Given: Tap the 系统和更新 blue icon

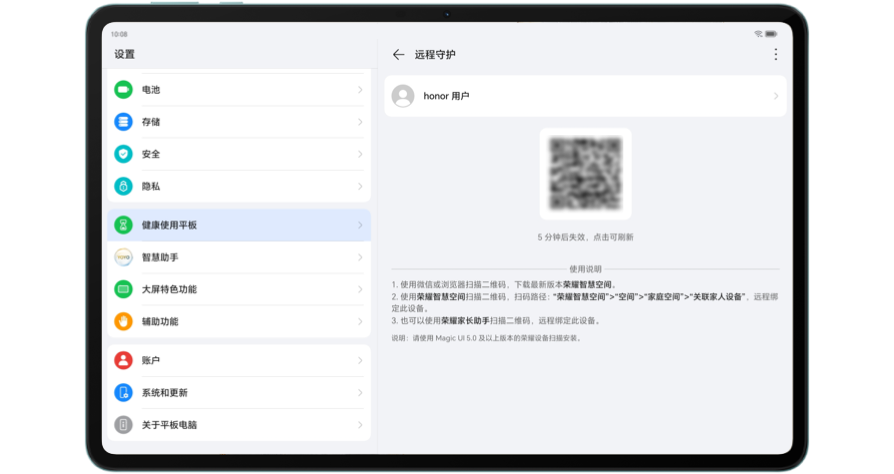Looking at the screenshot, I should (x=123, y=392).
